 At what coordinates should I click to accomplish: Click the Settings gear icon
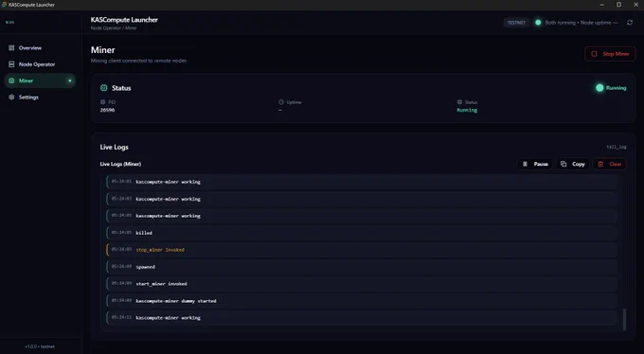(x=11, y=97)
